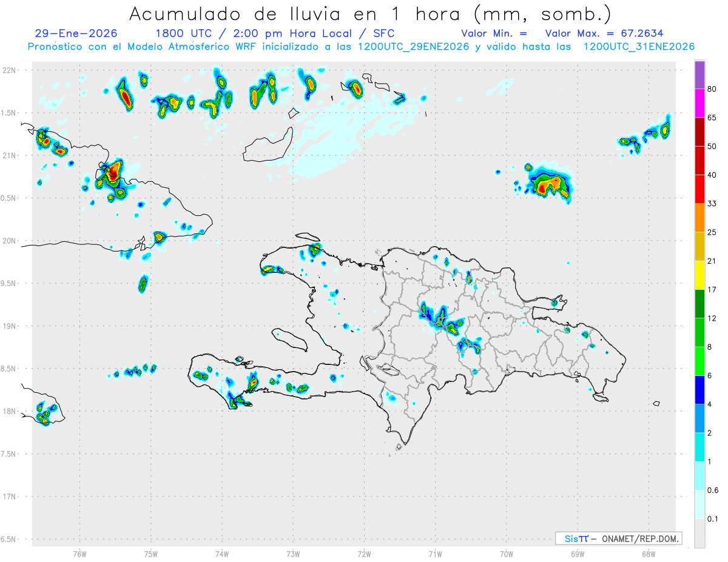Select the dark red swatch between 50 and 65
This screenshot has height=562, width=728.
pos(699,132)
